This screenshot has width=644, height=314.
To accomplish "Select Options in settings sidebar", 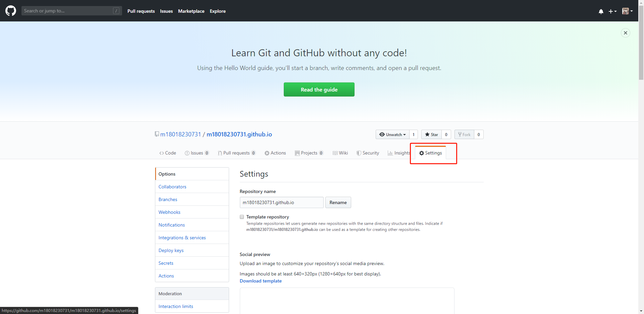I will pyautogui.click(x=192, y=174).
